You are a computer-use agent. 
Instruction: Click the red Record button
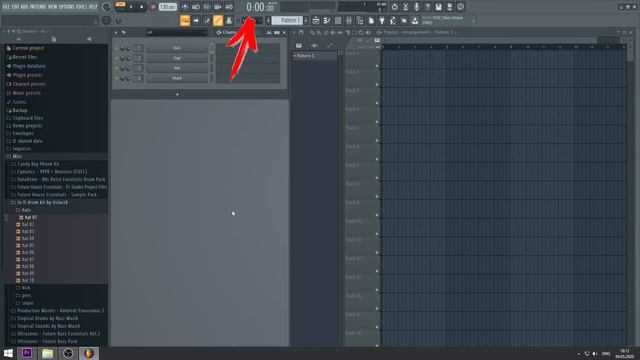(153, 7)
